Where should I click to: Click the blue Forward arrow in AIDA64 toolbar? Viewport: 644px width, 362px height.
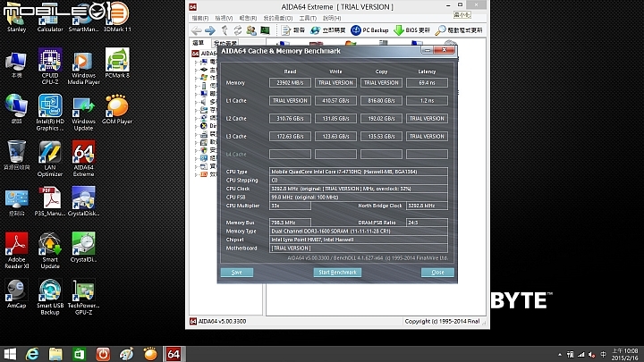tap(210, 30)
